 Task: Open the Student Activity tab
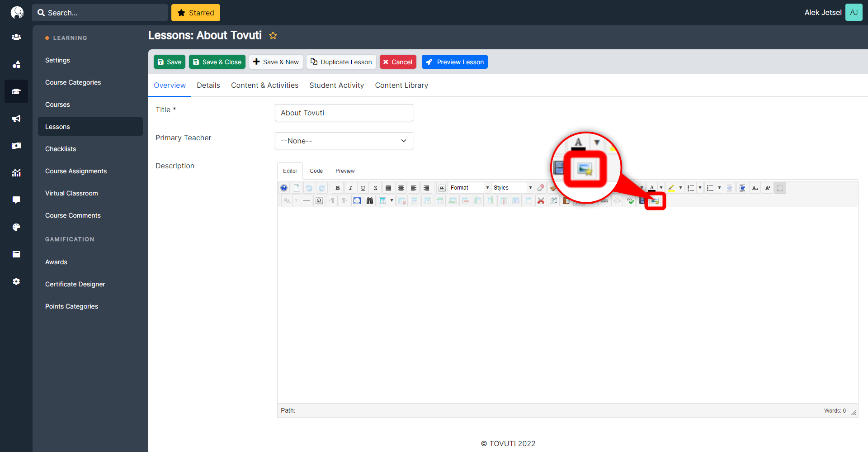point(336,85)
